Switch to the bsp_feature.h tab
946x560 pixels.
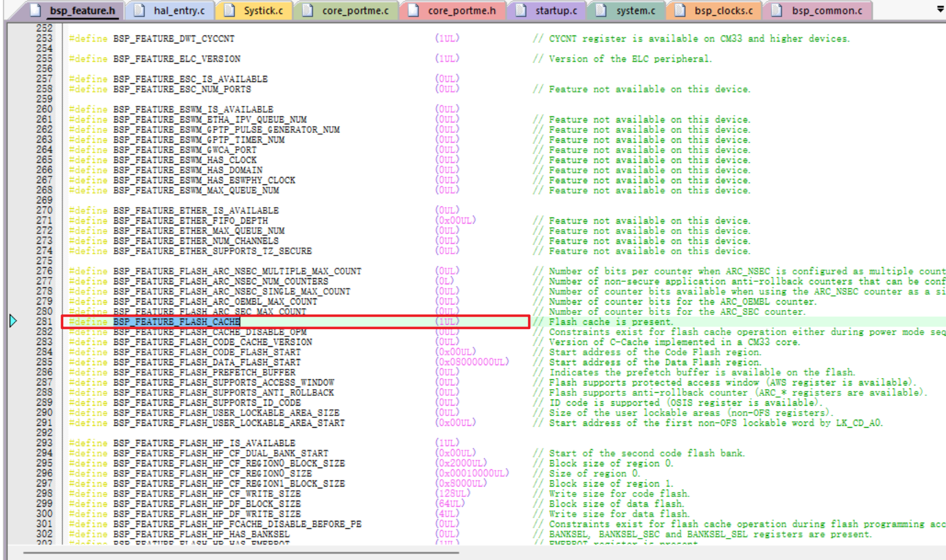tap(74, 10)
